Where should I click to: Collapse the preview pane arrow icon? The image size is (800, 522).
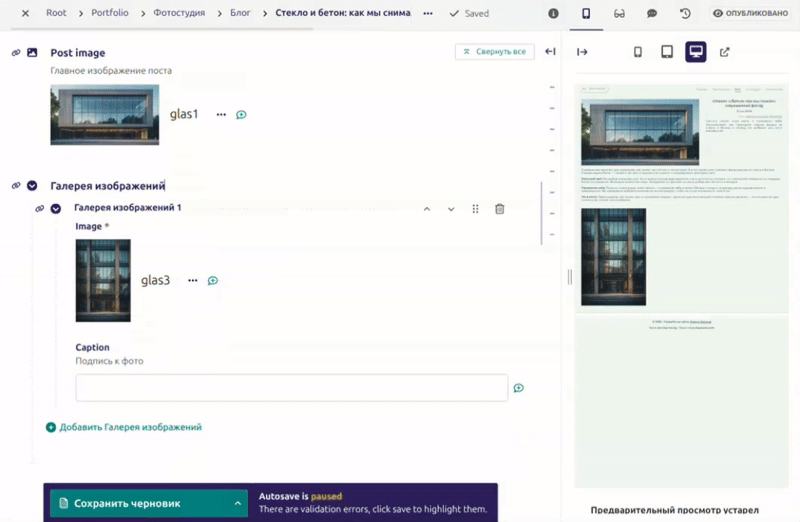point(582,52)
